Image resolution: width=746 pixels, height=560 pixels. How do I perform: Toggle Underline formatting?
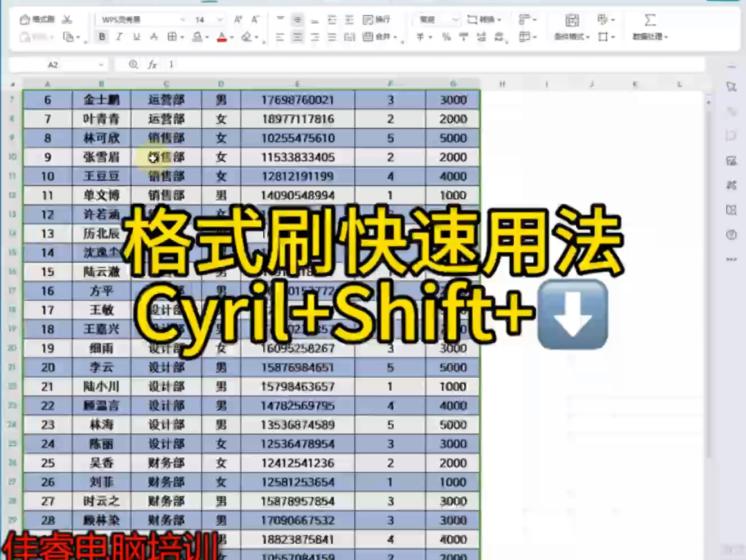pyautogui.click(x=136, y=37)
